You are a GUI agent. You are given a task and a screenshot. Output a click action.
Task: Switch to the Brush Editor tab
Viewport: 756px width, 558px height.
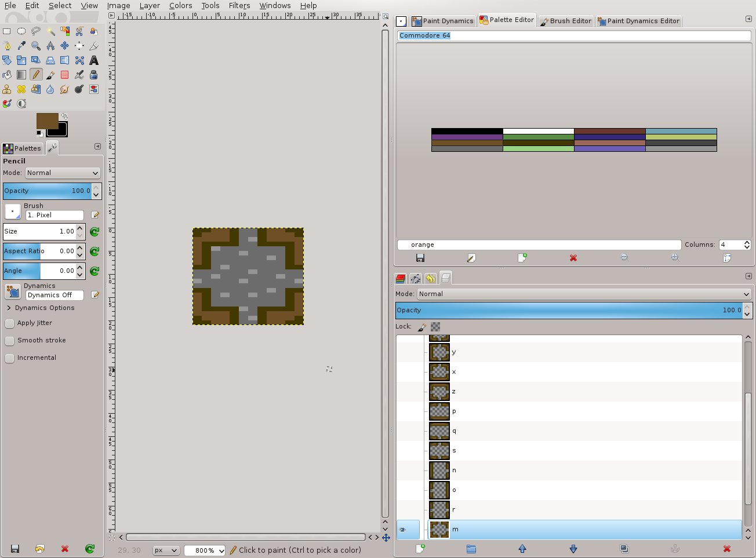point(565,21)
